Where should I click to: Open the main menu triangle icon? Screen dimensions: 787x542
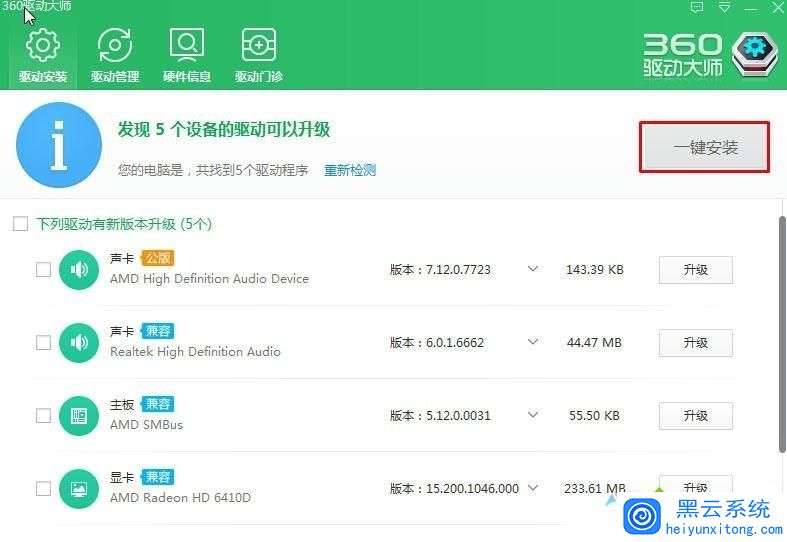[724, 8]
